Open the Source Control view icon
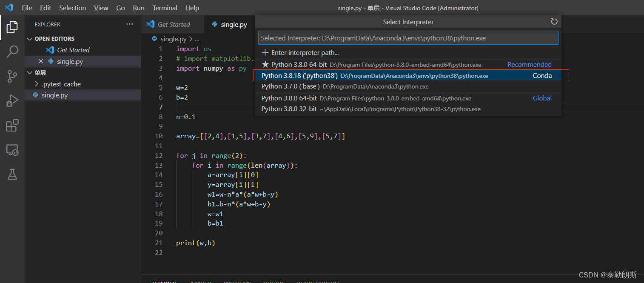This screenshot has height=283, width=644. click(x=12, y=77)
